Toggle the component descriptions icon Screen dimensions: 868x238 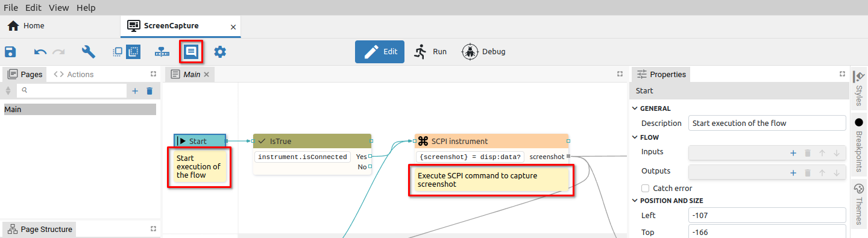tap(191, 51)
